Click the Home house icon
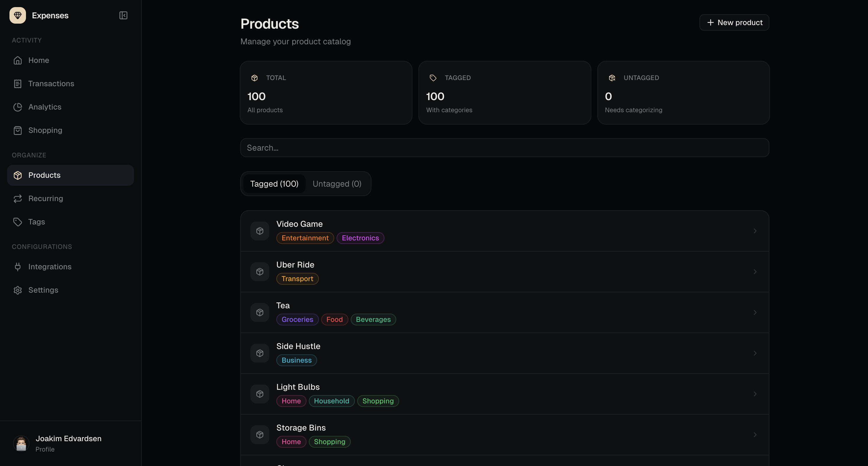 (x=17, y=60)
